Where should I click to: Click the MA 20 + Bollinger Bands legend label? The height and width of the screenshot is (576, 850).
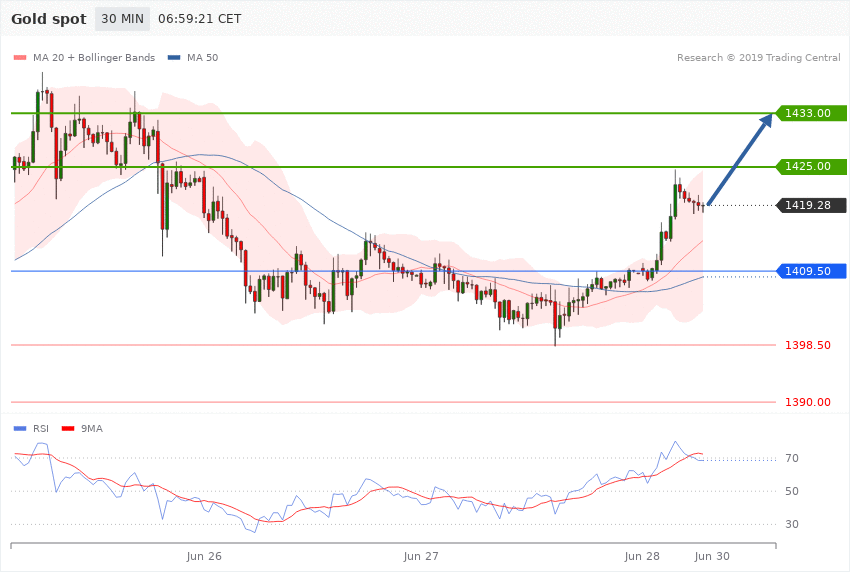pyautogui.click(x=94, y=57)
